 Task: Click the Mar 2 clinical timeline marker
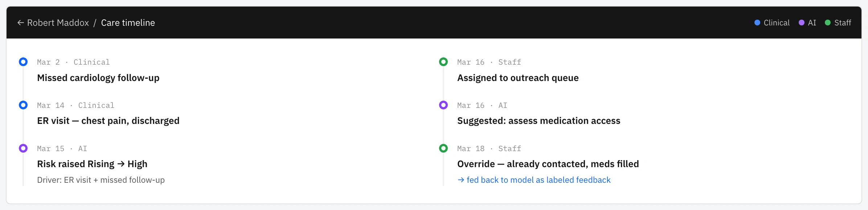click(23, 62)
